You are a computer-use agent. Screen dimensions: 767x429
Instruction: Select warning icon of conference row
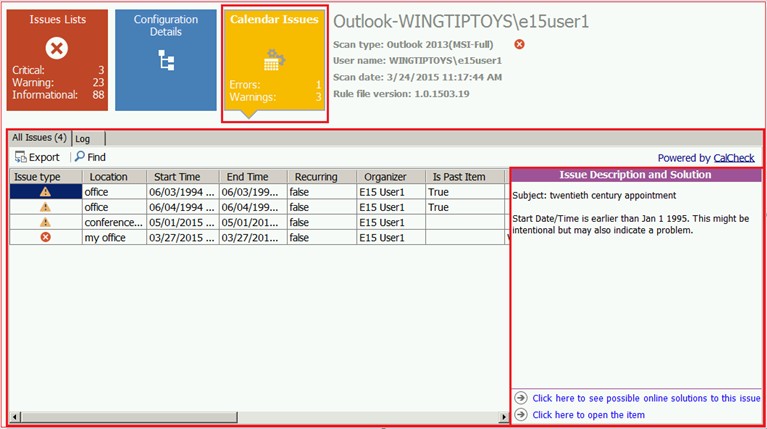[x=45, y=222]
